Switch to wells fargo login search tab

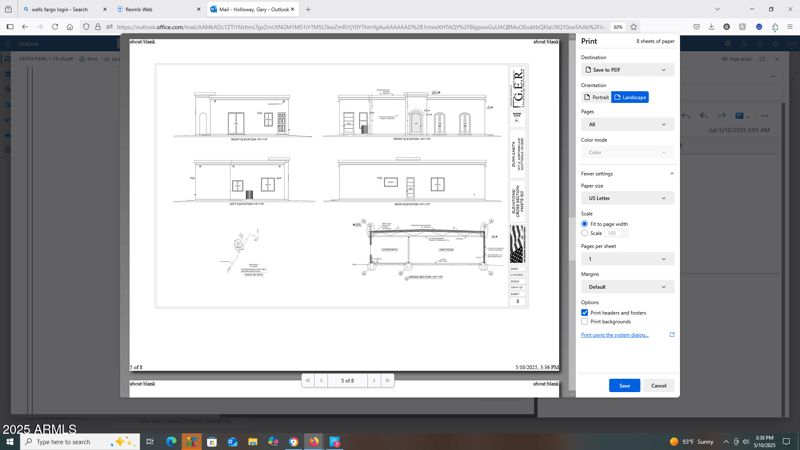60,9
